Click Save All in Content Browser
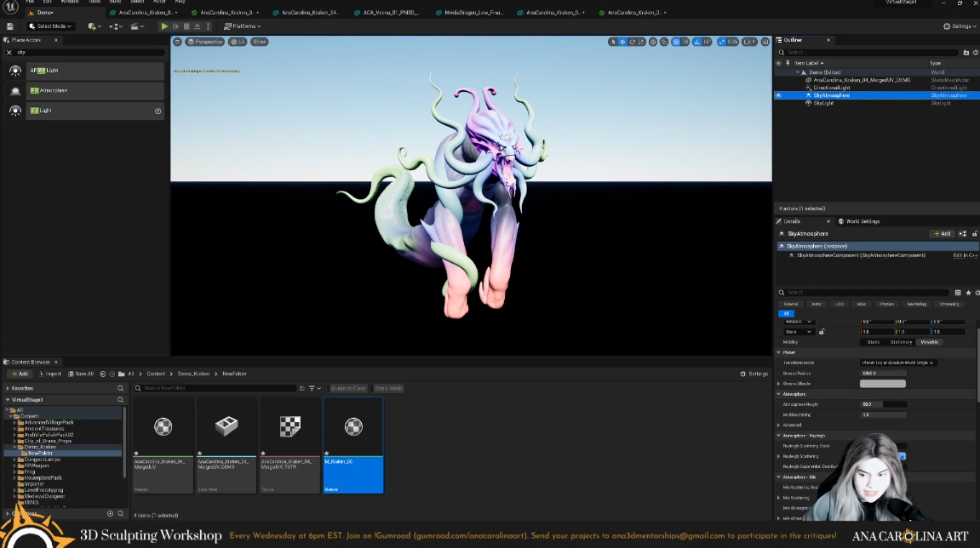The width and height of the screenshot is (980, 548). click(x=81, y=374)
